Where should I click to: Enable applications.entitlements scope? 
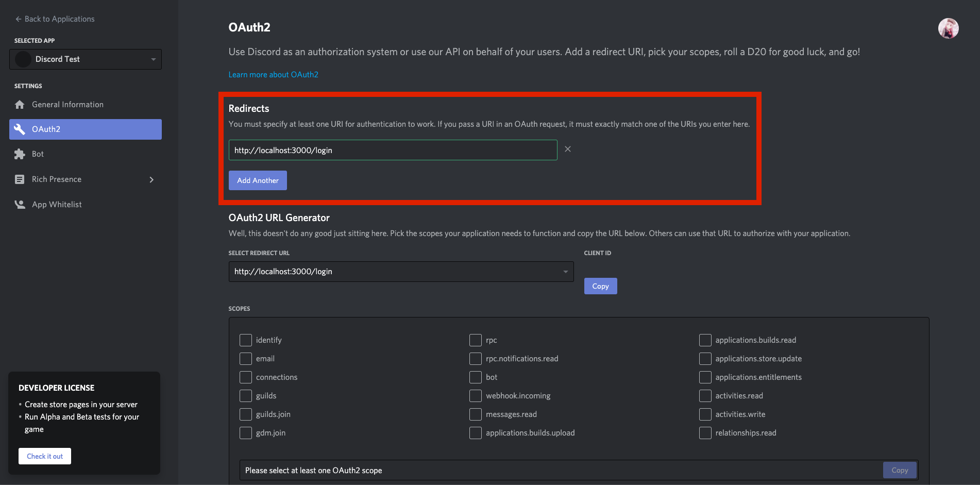pos(705,377)
